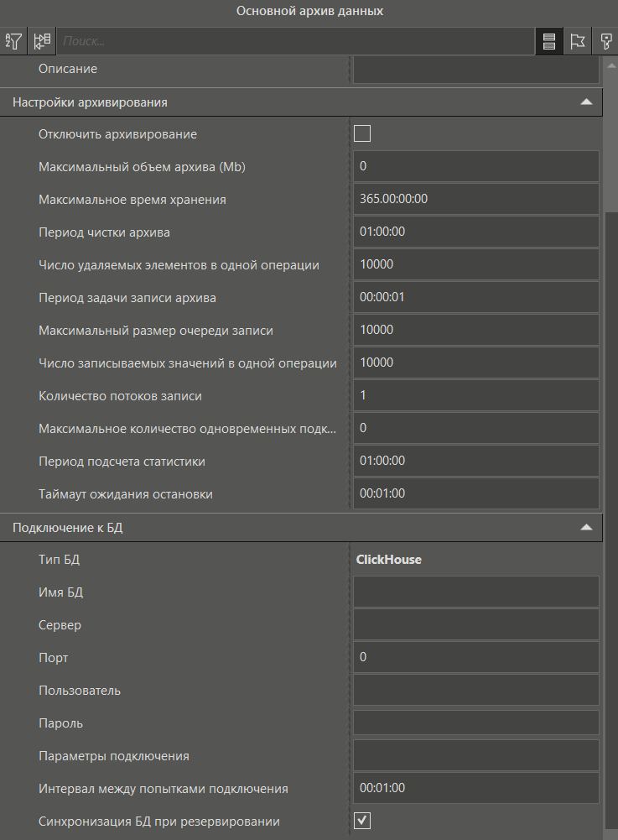
Task: Edit the "Порт" value field
Action: (475, 657)
